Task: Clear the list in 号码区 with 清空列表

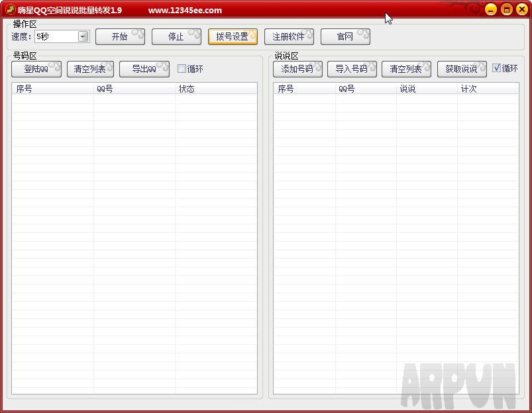Action: tap(90, 69)
